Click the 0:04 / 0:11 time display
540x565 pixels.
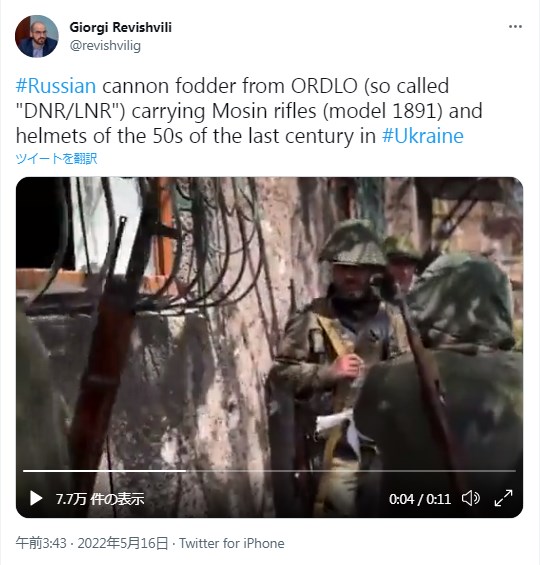coord(420,499)
